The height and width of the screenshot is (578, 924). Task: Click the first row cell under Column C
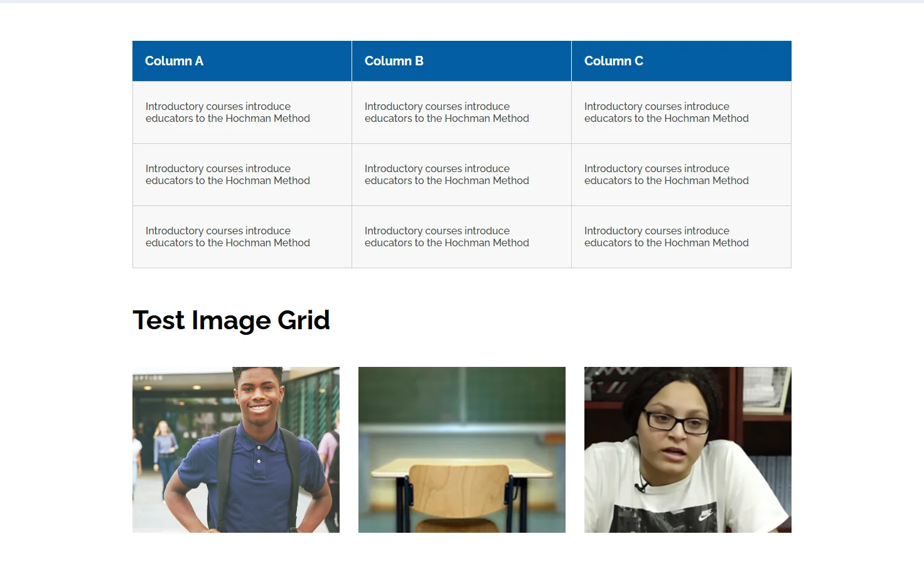[682, 112]
